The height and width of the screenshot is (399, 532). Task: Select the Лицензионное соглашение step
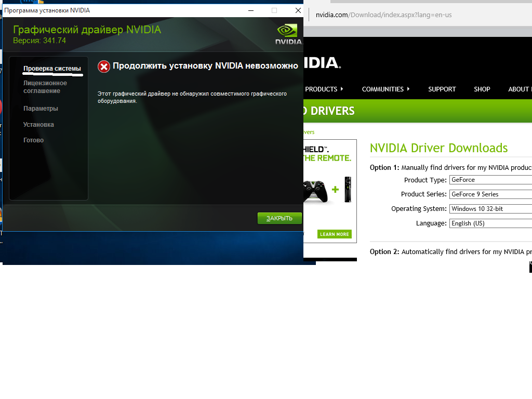click(45, 87)
